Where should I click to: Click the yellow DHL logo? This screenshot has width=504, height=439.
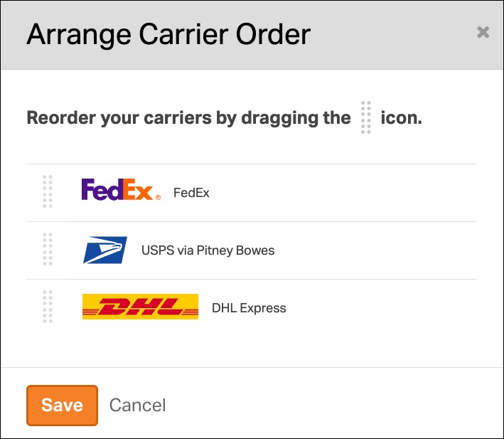(x=140, y=307)
